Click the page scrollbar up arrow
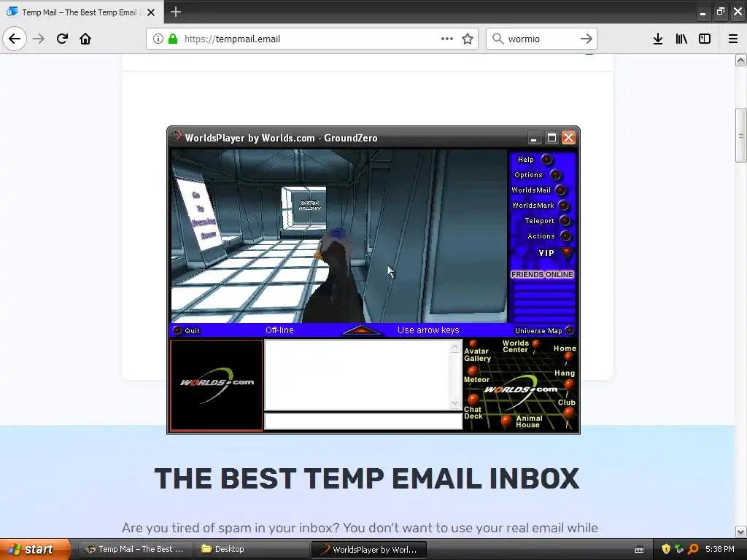This screenshot has height=560, width=747. 741,60
